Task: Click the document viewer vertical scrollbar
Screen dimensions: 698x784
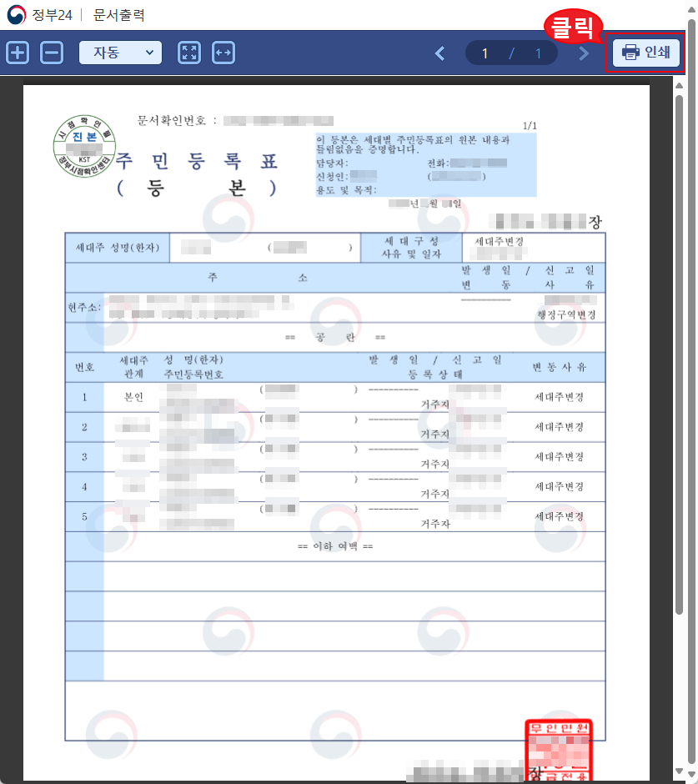Action: [679, 354]
